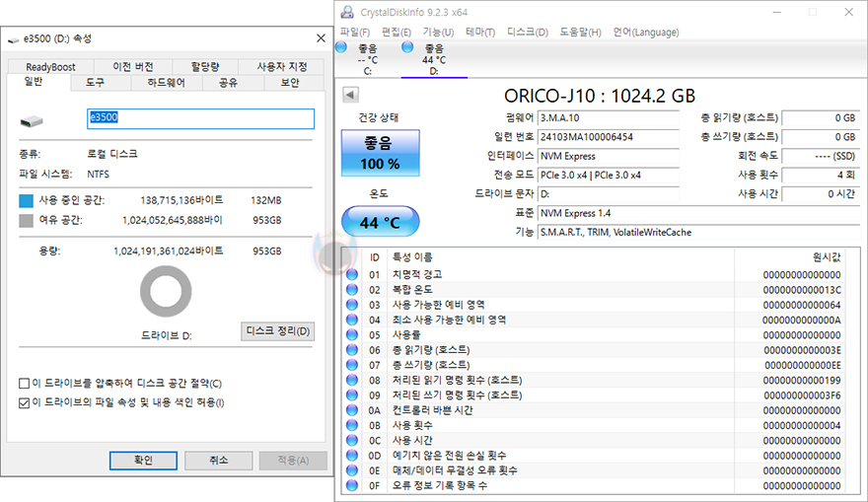The height and width of the screenshot is (502, 868).
Task: Click the CrystalDiskInfo app icon in title bar
Action: 347,12
